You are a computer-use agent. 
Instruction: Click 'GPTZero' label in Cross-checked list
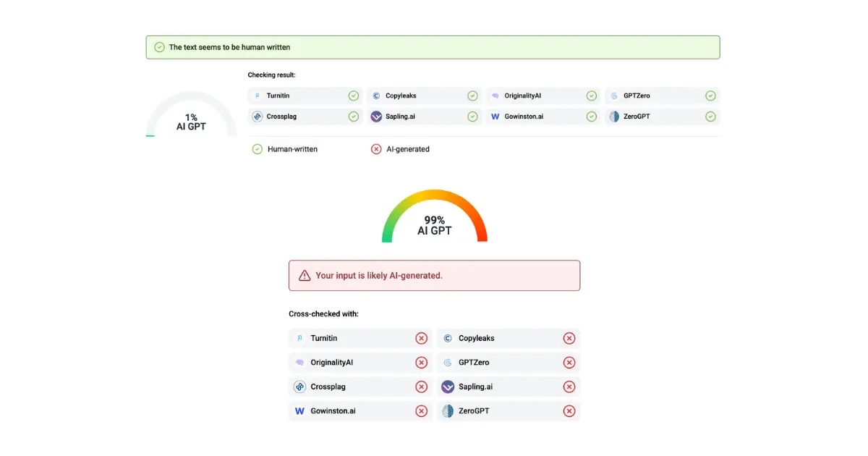474,363
